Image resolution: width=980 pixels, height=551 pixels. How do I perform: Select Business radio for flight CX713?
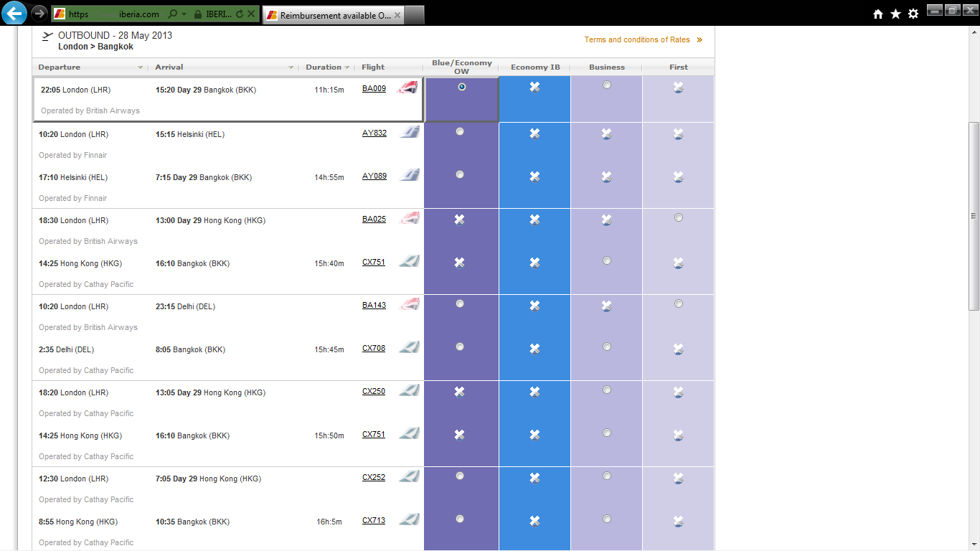point(607,519)
